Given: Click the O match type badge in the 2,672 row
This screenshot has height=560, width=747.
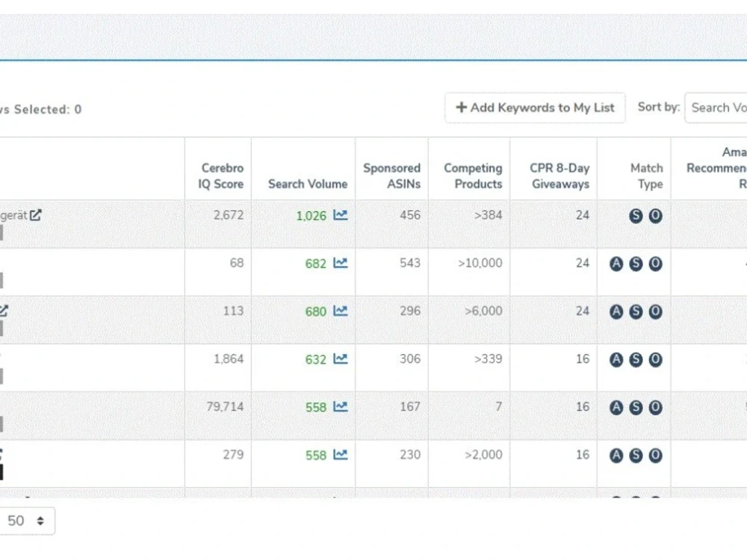Looking at the screenshot, I should click(x=655, y=216).
